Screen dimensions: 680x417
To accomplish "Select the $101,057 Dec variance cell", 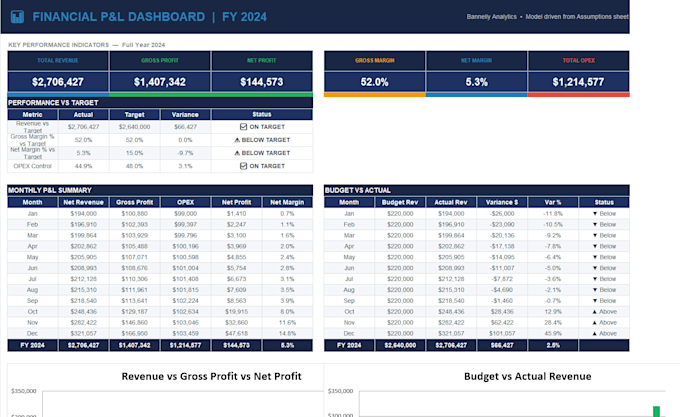I will (x=502, y=333).
